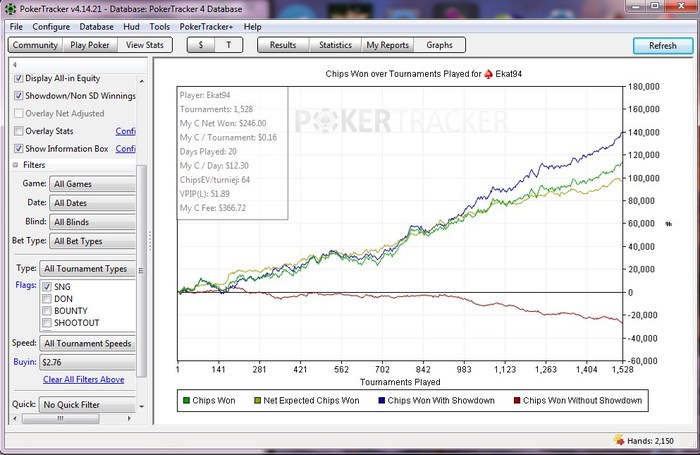Click the red spade icon beside Ekat94

click(x=488, y=74)
